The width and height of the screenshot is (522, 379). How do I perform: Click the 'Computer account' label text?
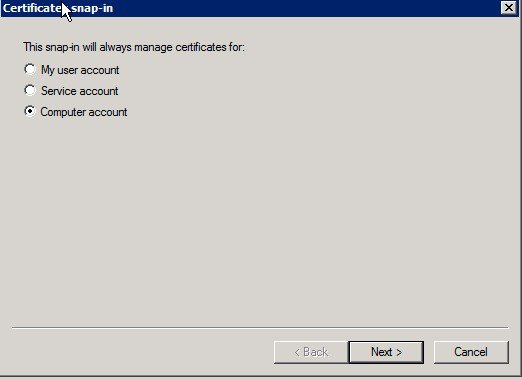click(84, 112)
